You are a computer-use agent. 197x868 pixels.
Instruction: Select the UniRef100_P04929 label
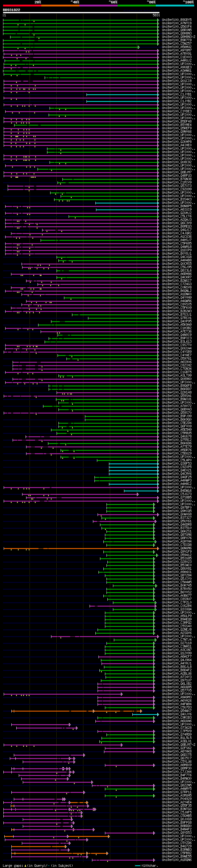(177, 799)
